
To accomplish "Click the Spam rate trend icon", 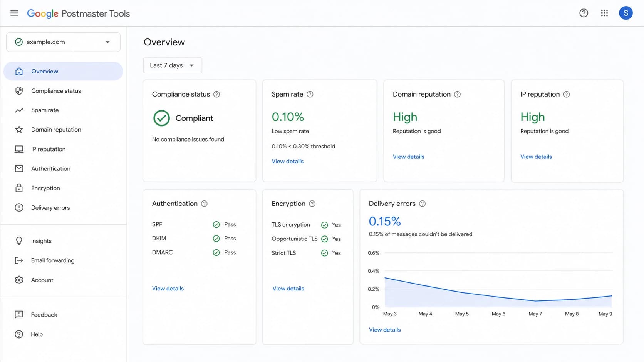I will click(19, 110).
